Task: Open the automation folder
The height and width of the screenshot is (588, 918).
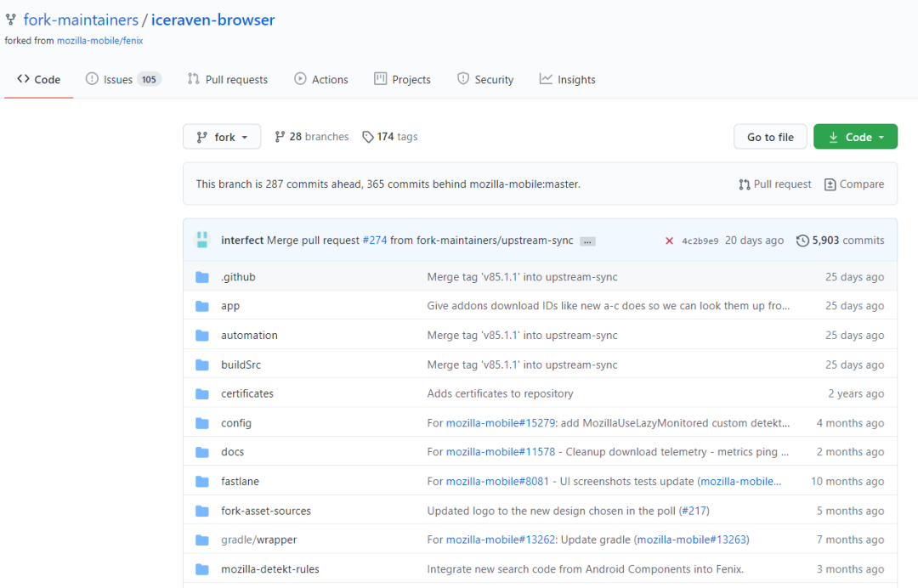Action: 249,336
